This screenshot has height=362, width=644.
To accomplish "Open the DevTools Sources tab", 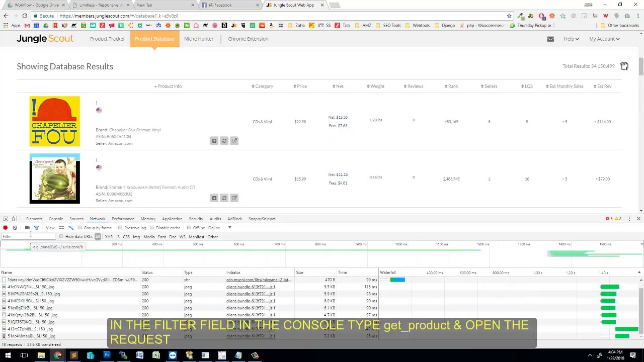I will 76,219.
